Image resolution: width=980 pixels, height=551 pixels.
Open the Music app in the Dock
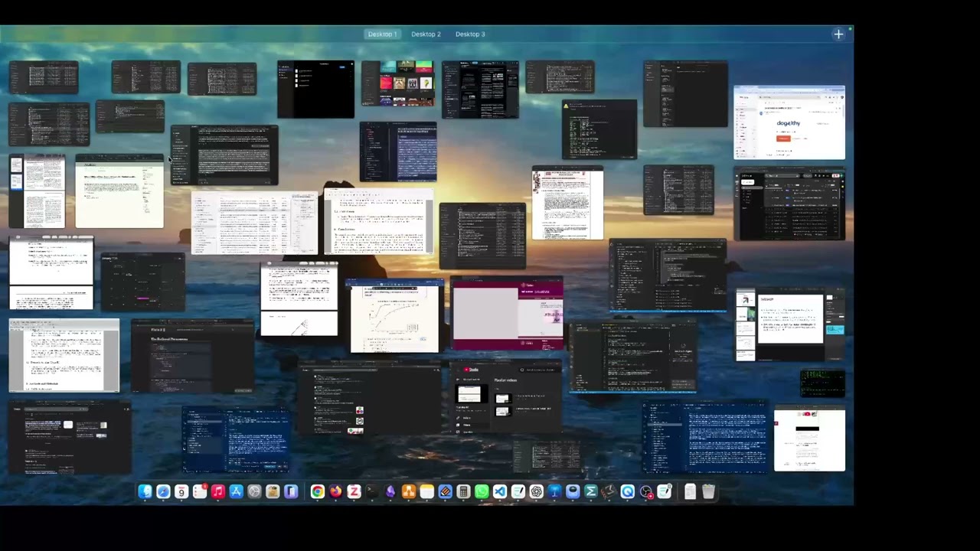pyautogui.click(x=218, y=492)
